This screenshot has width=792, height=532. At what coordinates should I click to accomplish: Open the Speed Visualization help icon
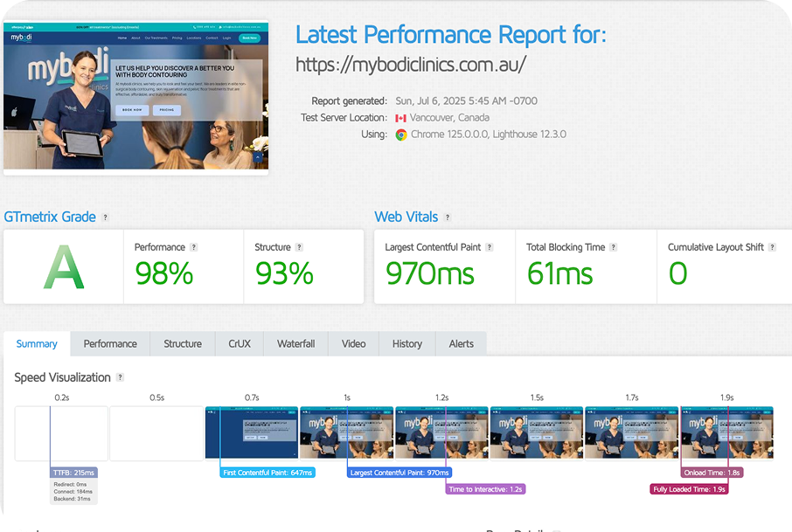tap(120, 377)
